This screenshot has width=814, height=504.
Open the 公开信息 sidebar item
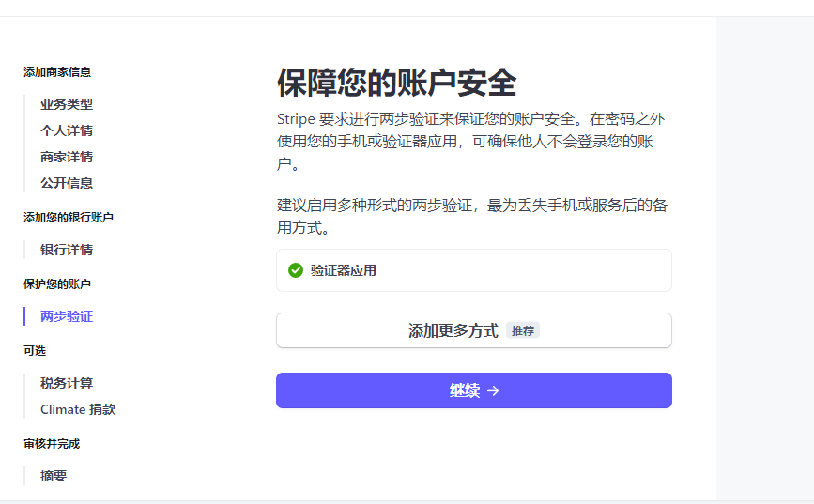(x=67, y=183)
